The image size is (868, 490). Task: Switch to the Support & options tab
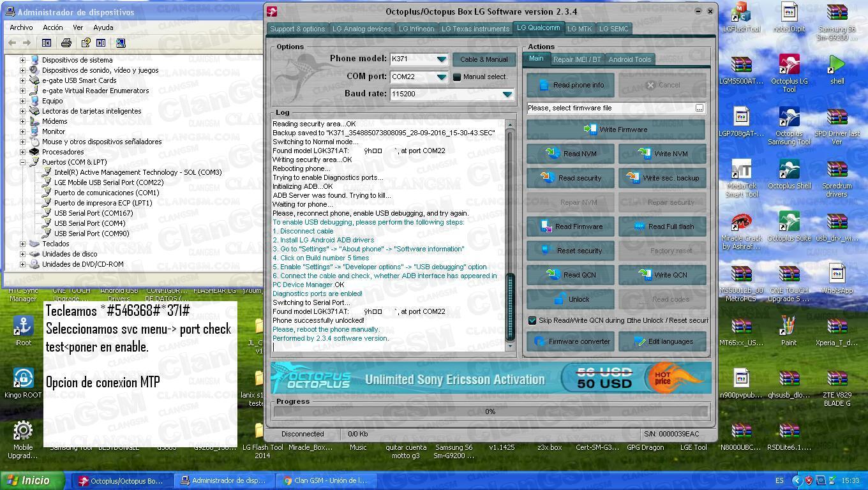[x=297, y=29]
